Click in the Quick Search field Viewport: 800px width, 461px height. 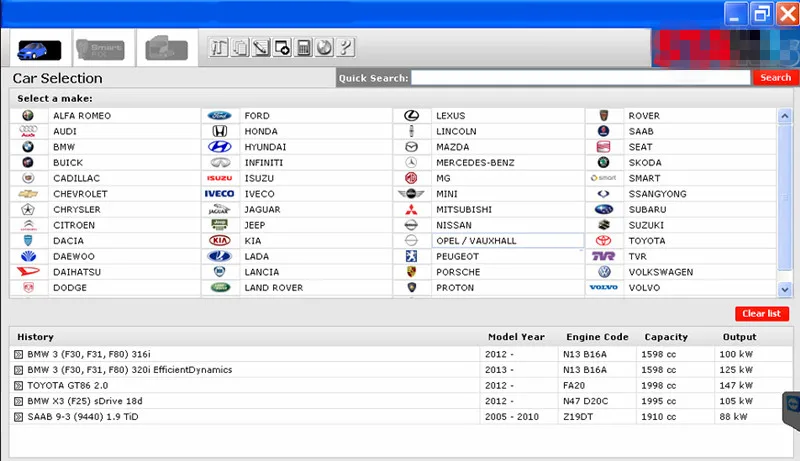581,78
